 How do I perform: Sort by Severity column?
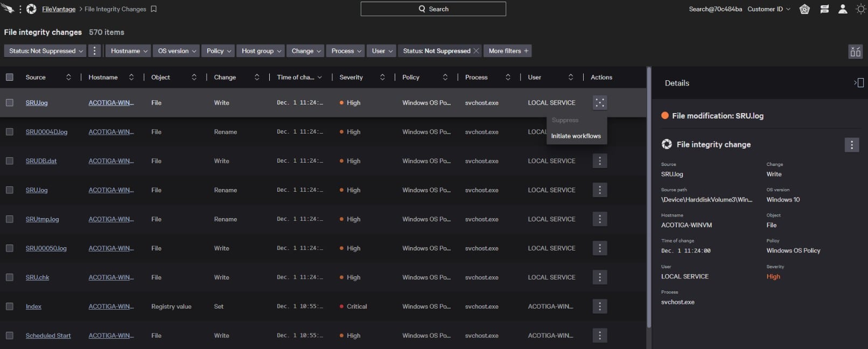click(382, 78)
